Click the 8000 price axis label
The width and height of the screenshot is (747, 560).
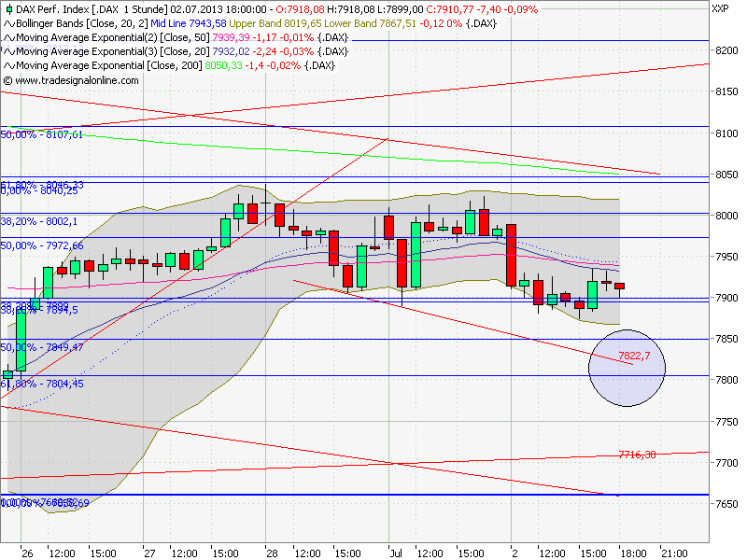pos(727,216)
